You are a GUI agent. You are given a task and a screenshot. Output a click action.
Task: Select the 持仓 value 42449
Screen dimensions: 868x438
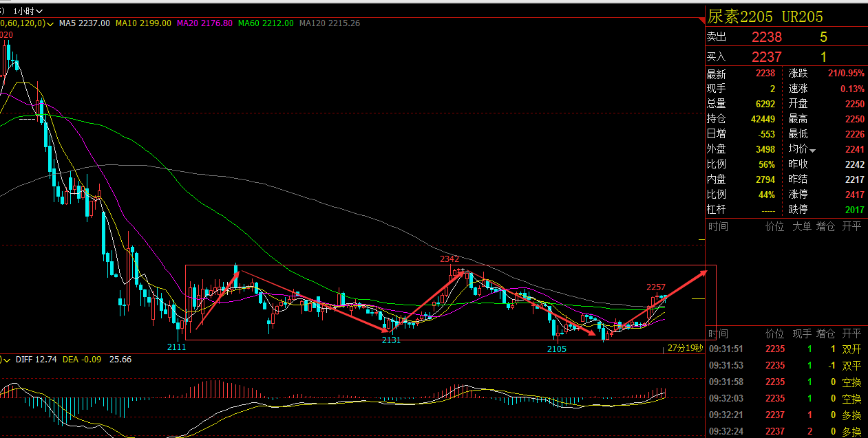(x=763, y=119)
